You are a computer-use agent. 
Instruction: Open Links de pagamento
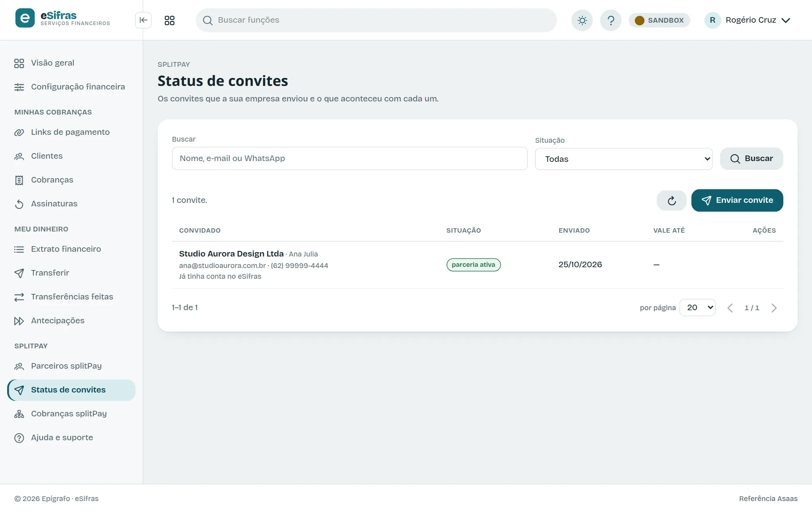click(71, 132)
